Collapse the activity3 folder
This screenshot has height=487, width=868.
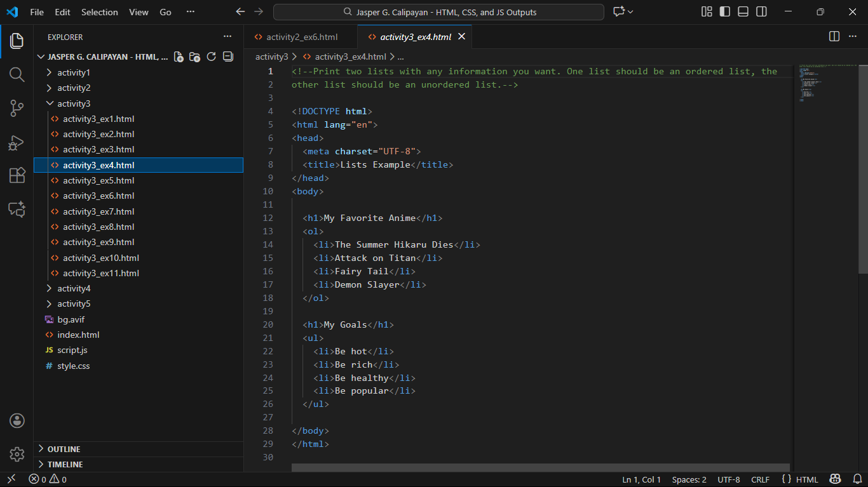pyautogui.click(x=74, y=103)
